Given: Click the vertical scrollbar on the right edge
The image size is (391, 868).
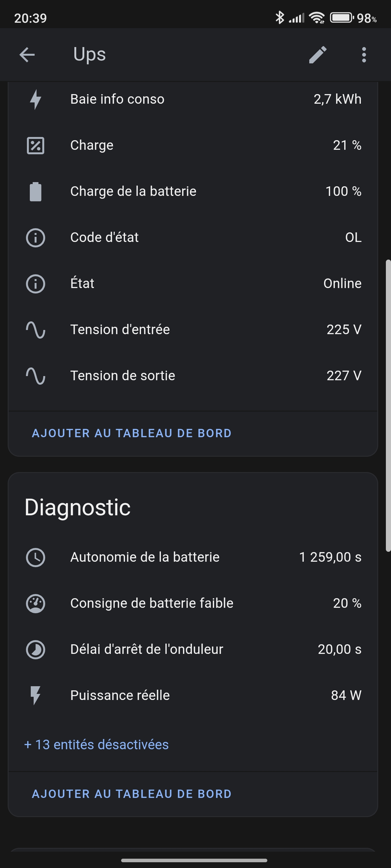Looking at the screenshot, I should click(x=388, y=404).
